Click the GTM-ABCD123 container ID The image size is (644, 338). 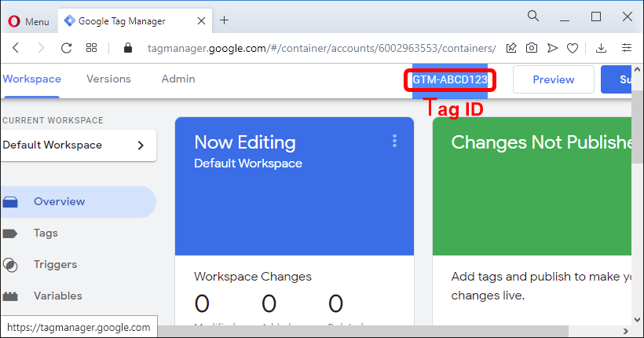coord(450,79)
